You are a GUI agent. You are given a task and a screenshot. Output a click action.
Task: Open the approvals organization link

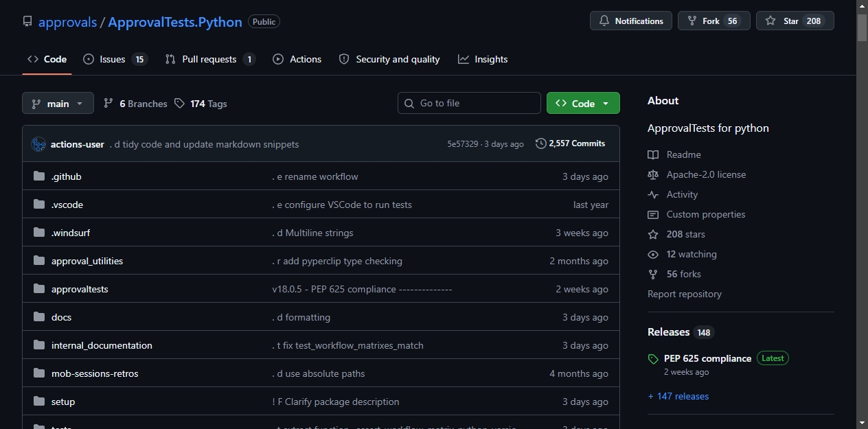(x=67, y=22)
